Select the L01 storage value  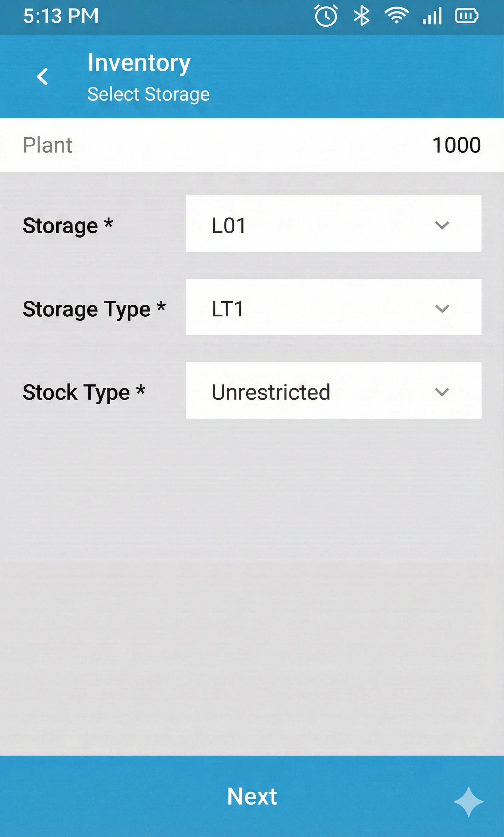point(229,226)
